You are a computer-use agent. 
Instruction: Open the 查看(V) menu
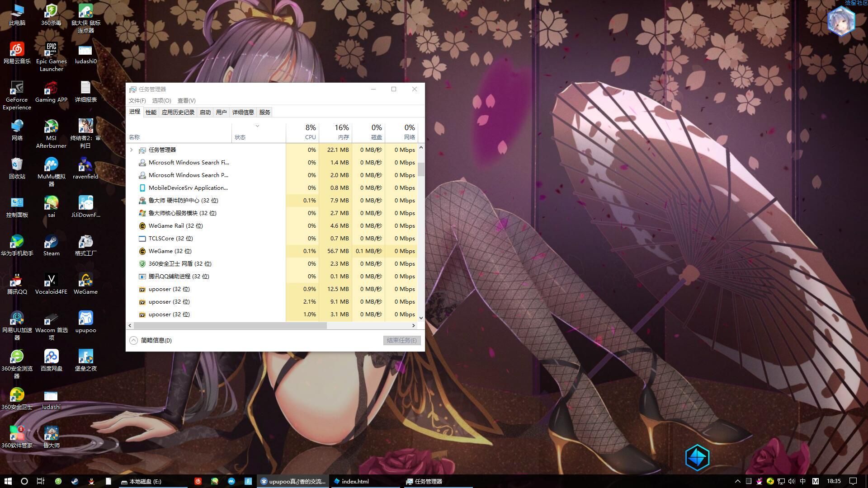(x=186, y=100)
